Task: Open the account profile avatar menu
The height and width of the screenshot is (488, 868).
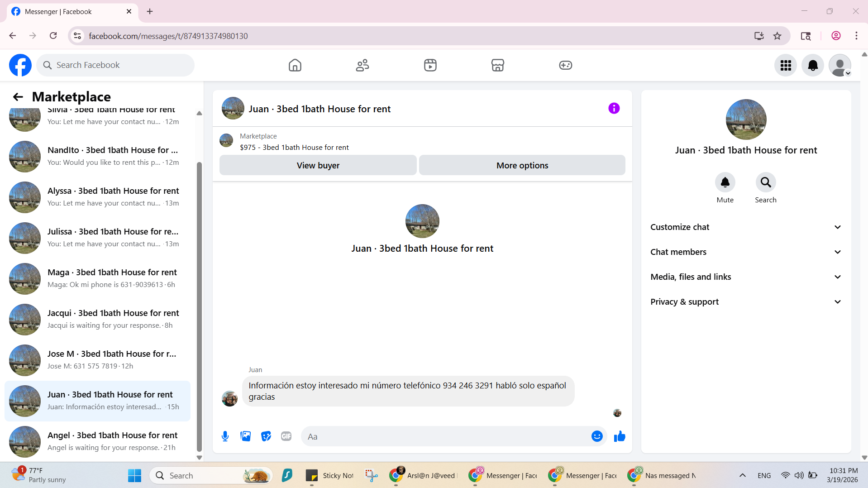Action: pyautogui.click(x=840, y=65)
